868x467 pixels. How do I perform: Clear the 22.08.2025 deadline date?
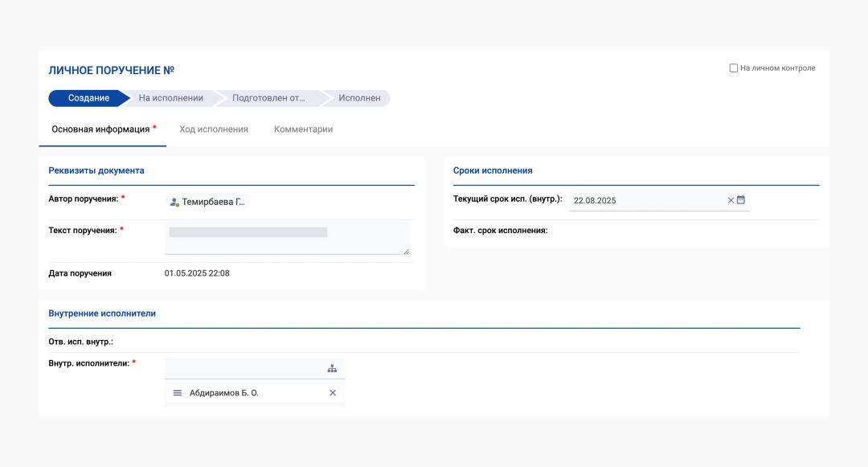tap(731, 200)
